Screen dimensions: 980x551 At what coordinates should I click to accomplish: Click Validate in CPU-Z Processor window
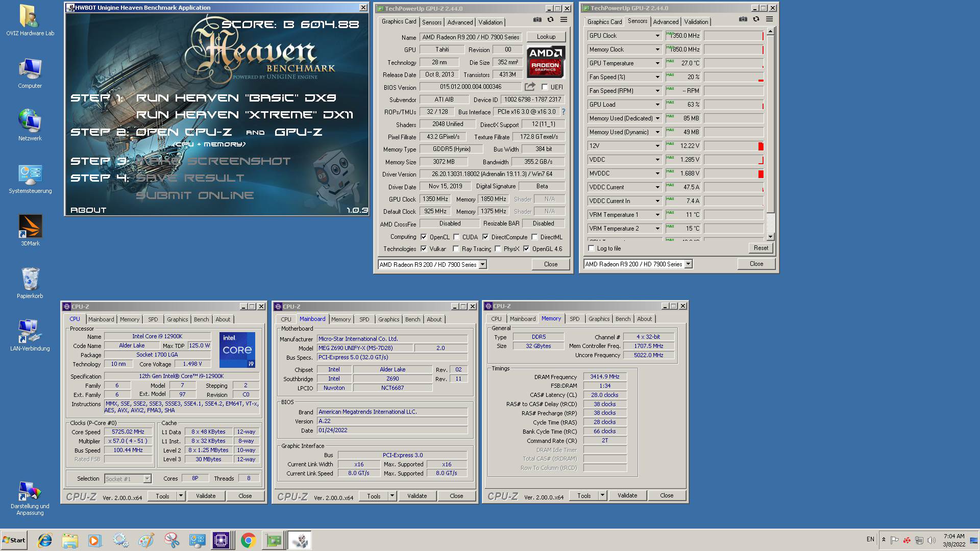(x=206, y=496)
